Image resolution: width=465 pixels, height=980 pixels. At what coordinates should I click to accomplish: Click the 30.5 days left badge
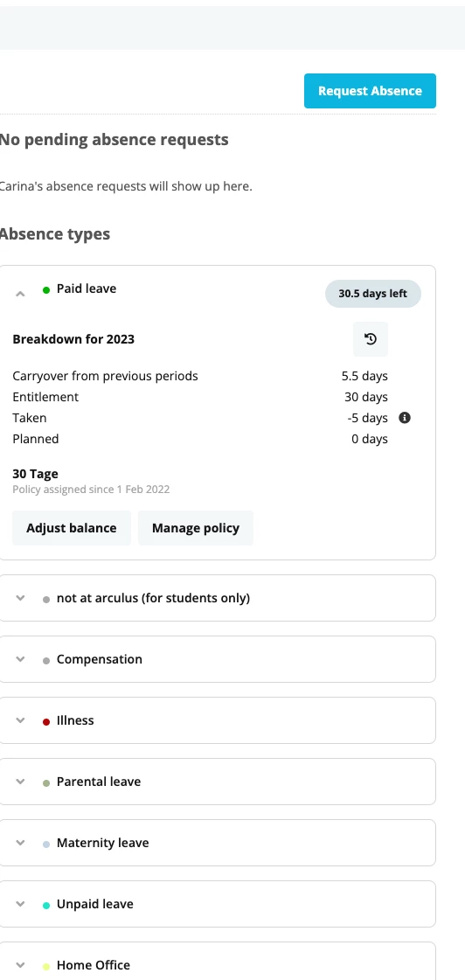click(373, 294)
